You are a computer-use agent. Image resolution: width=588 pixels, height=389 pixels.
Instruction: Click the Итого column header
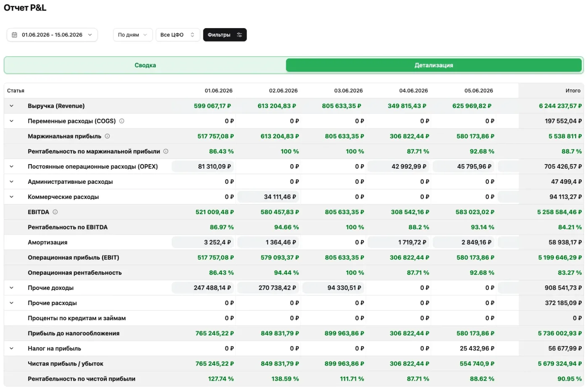pyautogui.click(x=573, y=91)
